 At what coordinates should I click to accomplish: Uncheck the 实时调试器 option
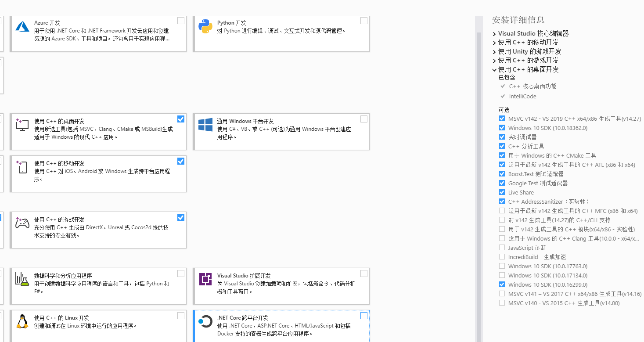(502, 137)
